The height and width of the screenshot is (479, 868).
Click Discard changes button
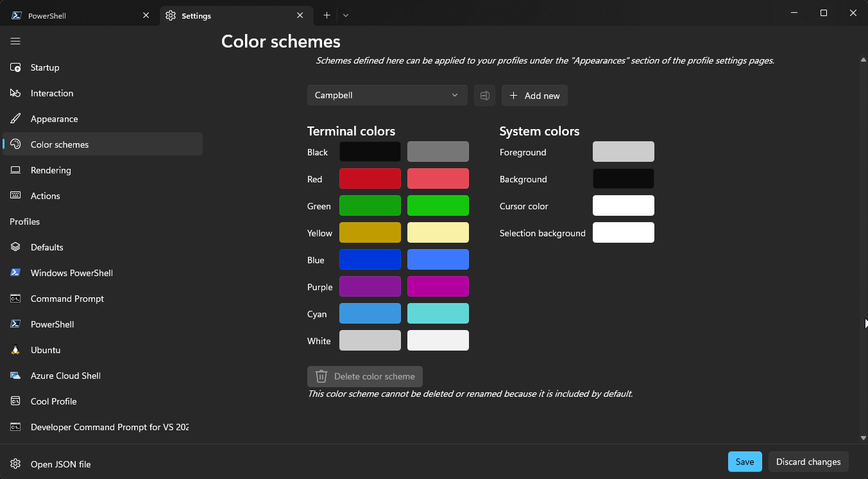pos(808,462)
